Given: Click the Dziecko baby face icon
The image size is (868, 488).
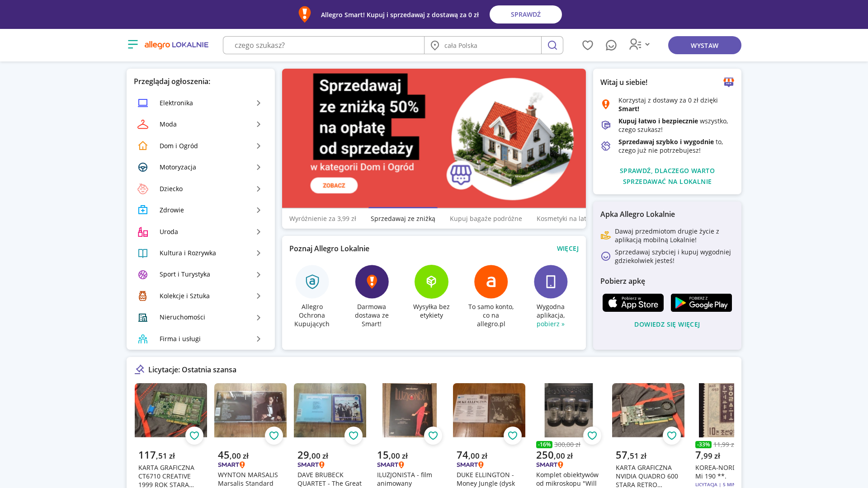Looking at the screenshot, I should pos(143,189).
